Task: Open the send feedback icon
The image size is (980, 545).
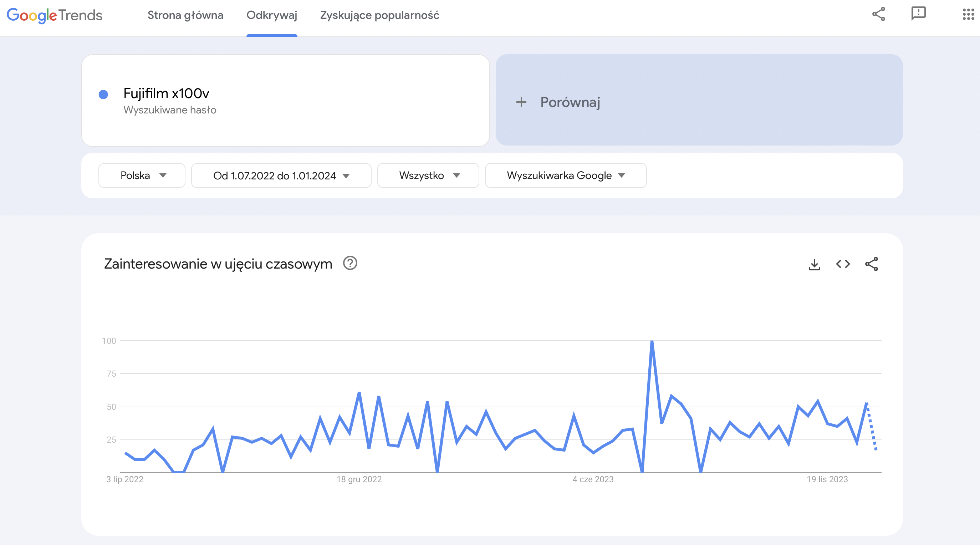Action: tap(918, 14)
